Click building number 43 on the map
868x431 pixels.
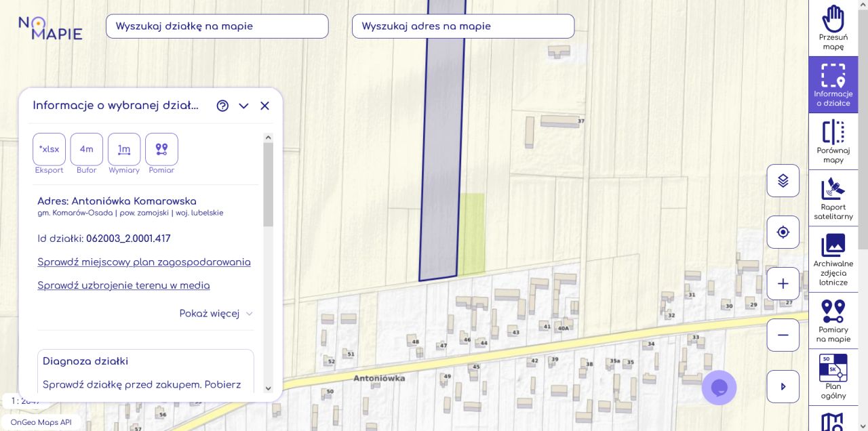[x=515, y=333]
